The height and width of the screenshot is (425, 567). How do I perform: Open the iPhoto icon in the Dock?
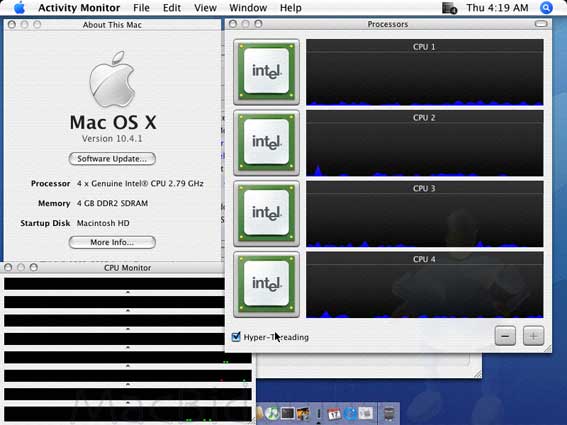tap(303, 413)
